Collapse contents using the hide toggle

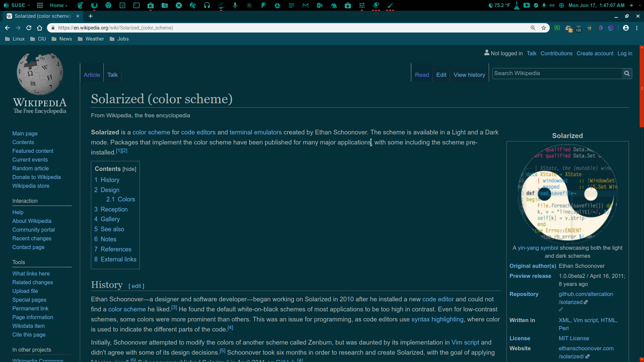129,169
